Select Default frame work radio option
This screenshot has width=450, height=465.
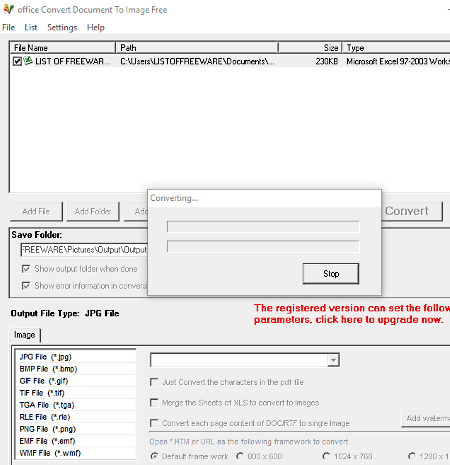pyautogui.click(x=154, y=456)
